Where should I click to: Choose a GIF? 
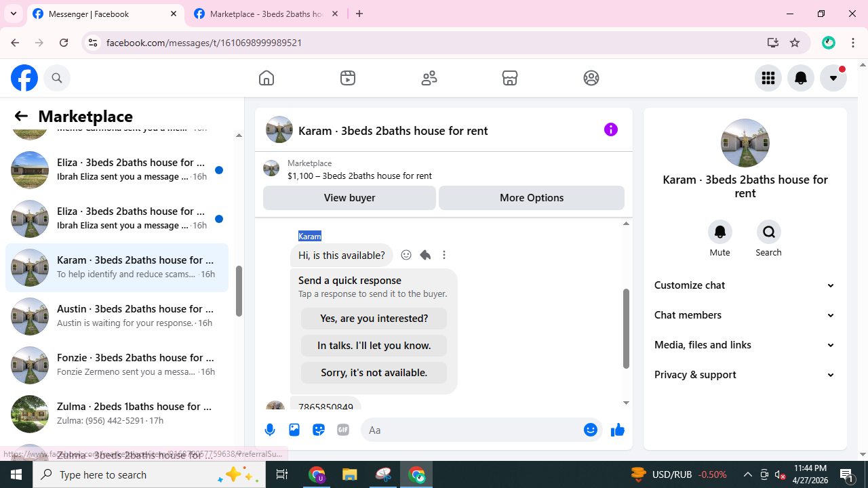(x=343, y=430)
